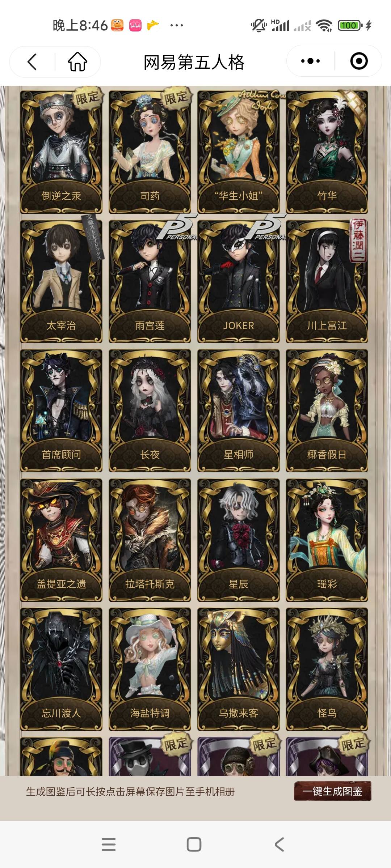Close the mini program with the circle icon
Viewport: 391px width, 868px height.
(359, 61)
